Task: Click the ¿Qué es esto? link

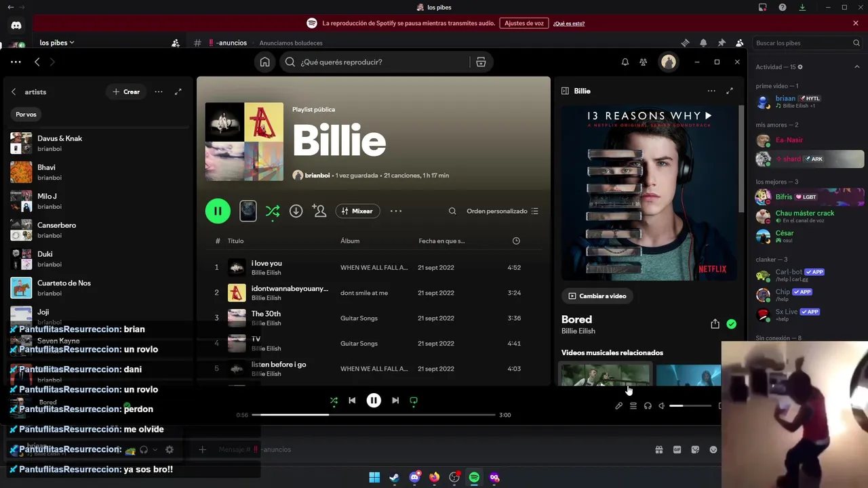Action: (x=569, y=23)
